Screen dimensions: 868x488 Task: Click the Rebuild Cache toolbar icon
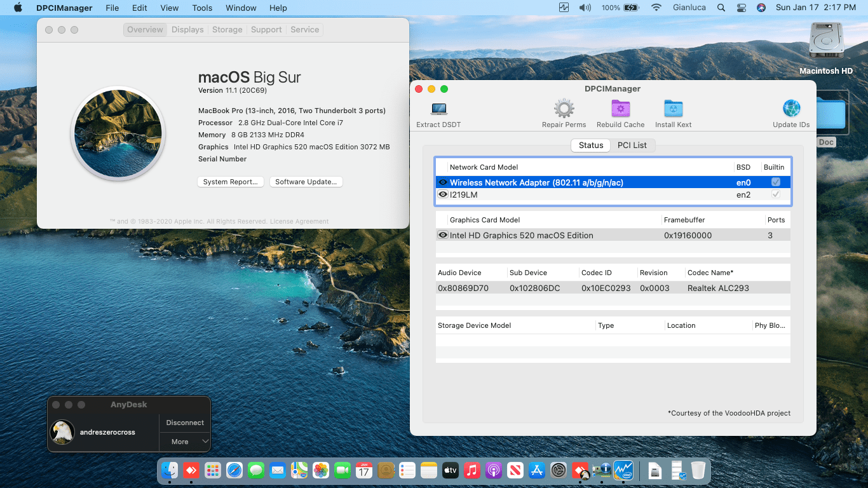point(620,109)
